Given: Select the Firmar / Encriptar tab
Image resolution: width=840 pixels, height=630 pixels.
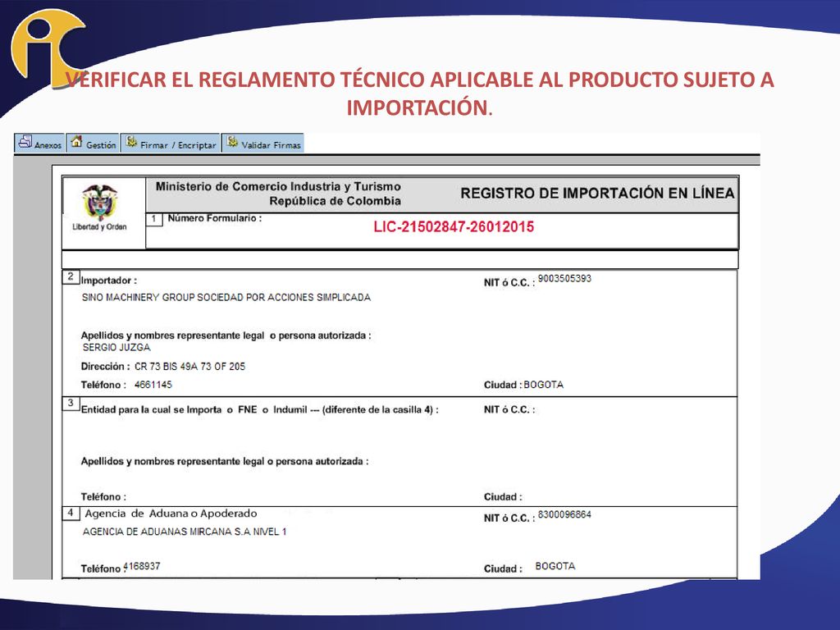Looking at the screenshot, I should coord(171,143).
